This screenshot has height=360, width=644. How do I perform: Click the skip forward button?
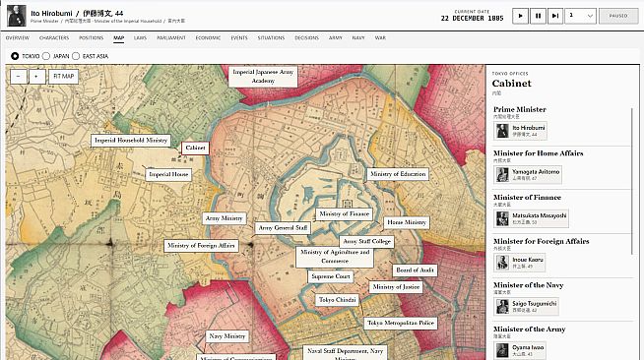click(554, 16)
